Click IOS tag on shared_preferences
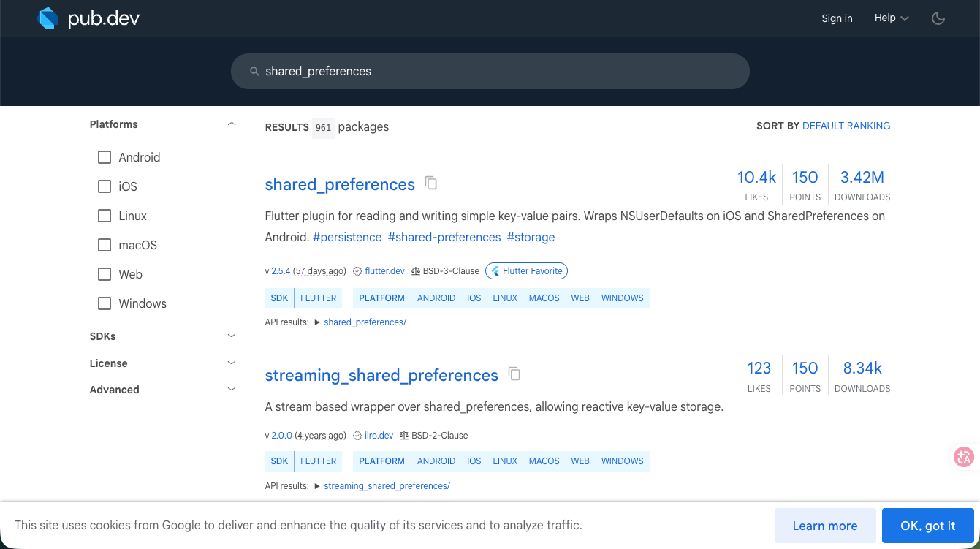This screenshot has width=980, height=549. click(474, 298)
